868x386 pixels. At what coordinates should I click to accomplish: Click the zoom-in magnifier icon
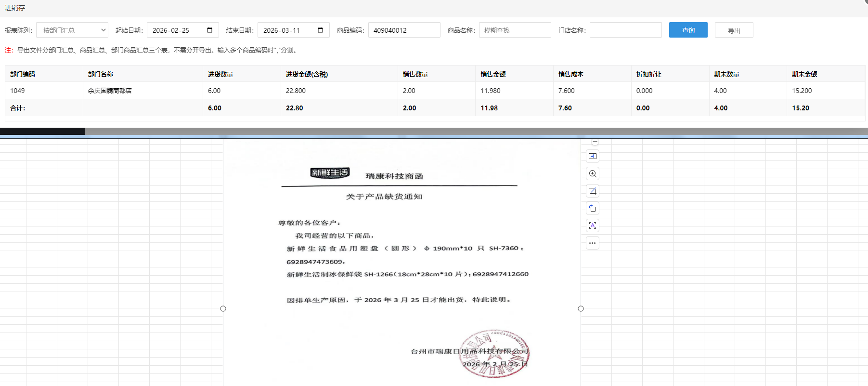593,173
